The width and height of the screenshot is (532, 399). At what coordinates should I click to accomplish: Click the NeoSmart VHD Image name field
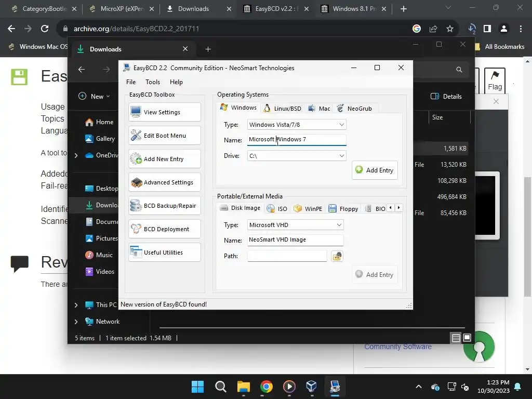tap(295, 240)
